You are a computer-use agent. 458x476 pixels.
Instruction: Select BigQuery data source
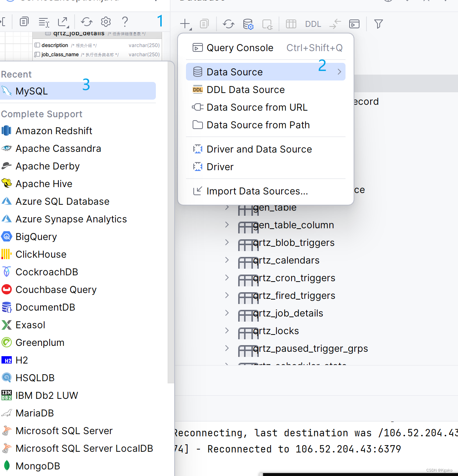[x=77, y=237]
